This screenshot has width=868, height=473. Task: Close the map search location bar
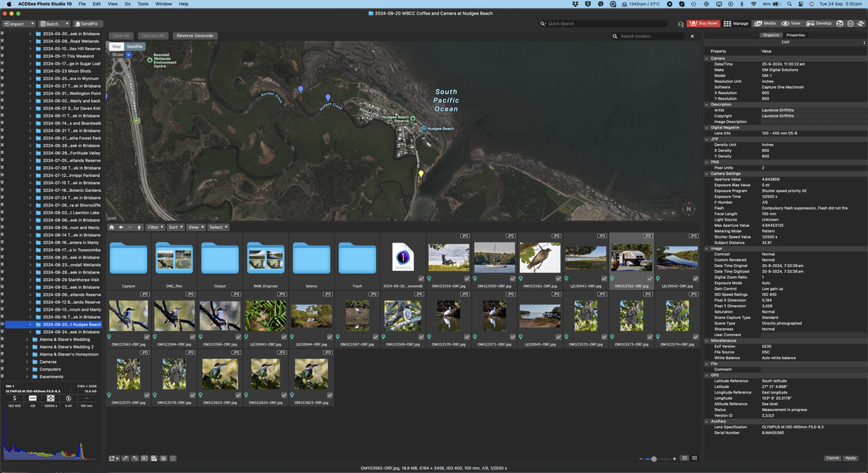(x=692, y=36)
